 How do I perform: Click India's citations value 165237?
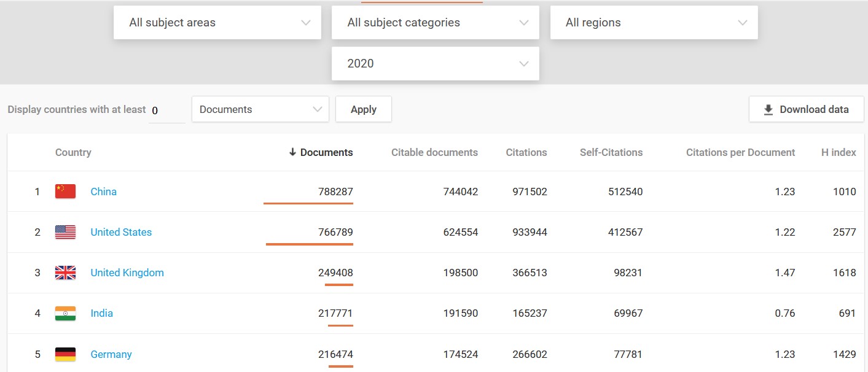(x=530, y=313)
